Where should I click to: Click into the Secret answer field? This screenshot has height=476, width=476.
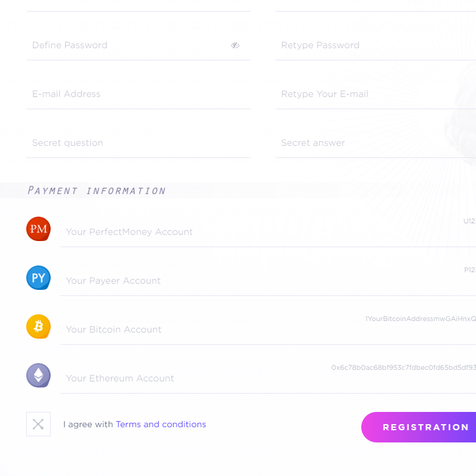pos(375,143)
